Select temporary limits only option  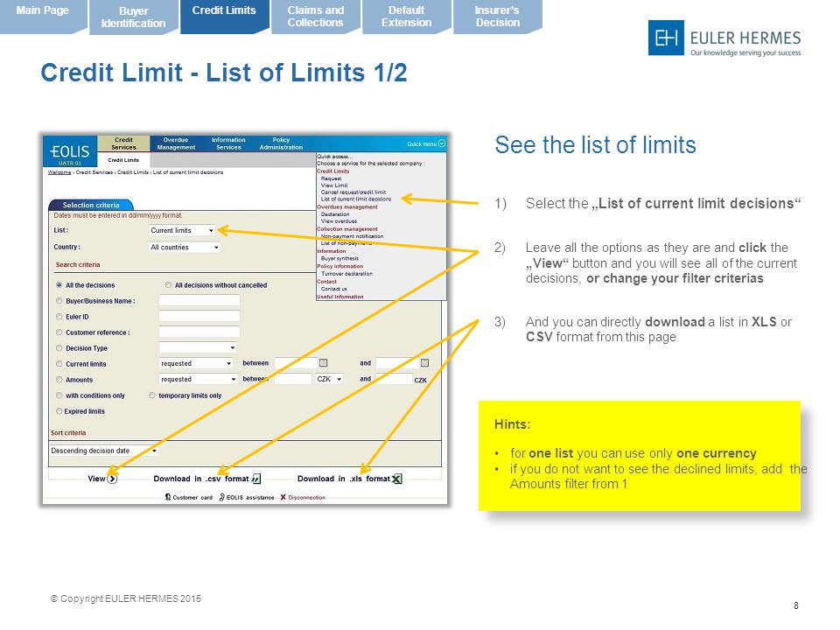tap(152, 395)
